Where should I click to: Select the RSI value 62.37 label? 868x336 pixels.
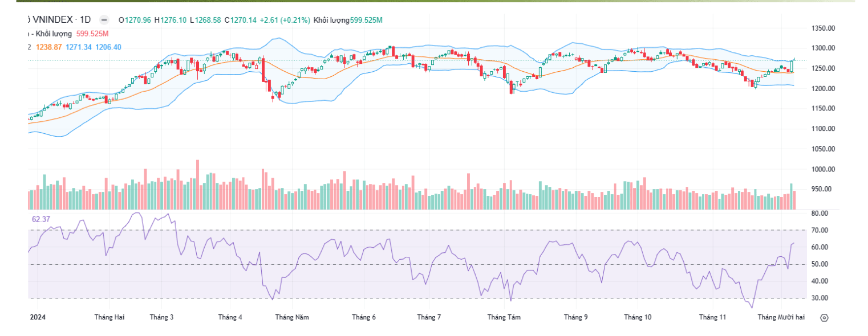tap(41, 219)
